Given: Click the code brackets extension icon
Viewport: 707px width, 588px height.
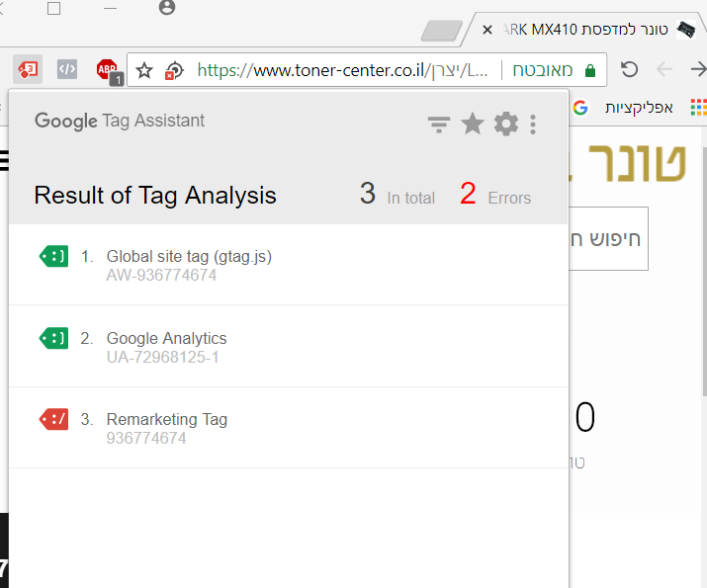Looking at the screenshot, I should coord(66,69).
